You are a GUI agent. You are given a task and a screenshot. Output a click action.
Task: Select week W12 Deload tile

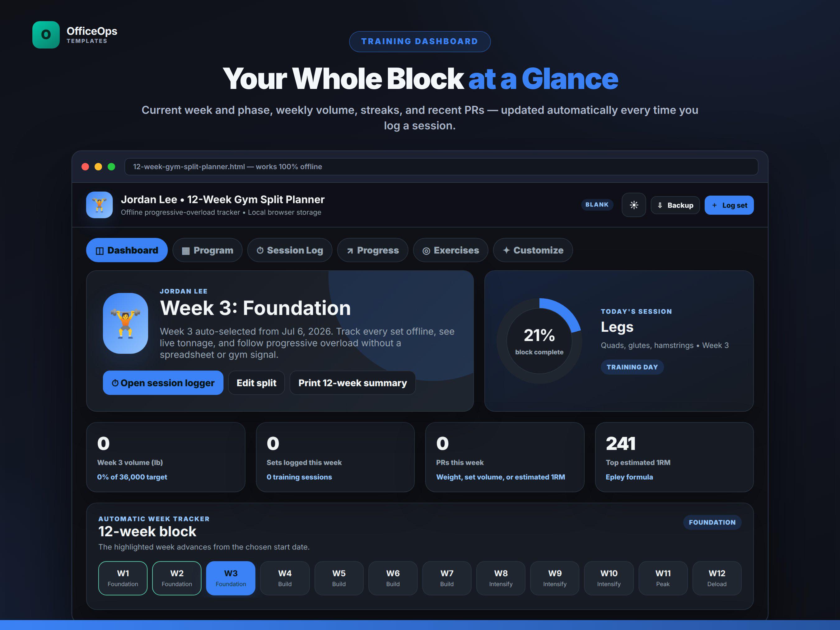(716, 578)
